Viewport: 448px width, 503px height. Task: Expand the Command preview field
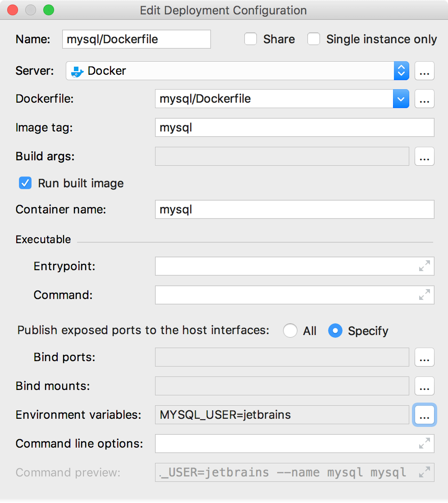(x=424, y=472)
